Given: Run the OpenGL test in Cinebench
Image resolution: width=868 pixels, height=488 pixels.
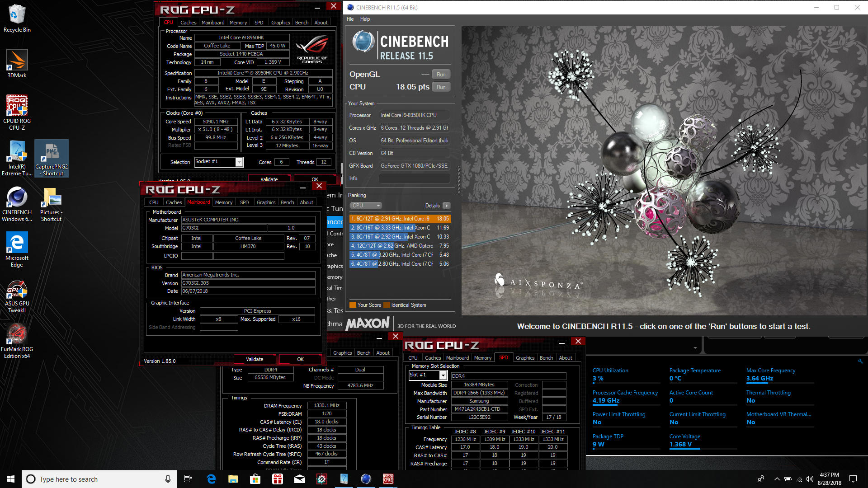Looking at the screenshot, I should (441, 75).
